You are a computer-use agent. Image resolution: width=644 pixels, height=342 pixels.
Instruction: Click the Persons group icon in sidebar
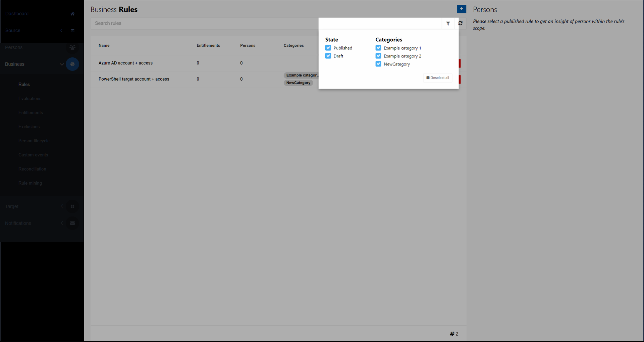click(x=72, y=47)
